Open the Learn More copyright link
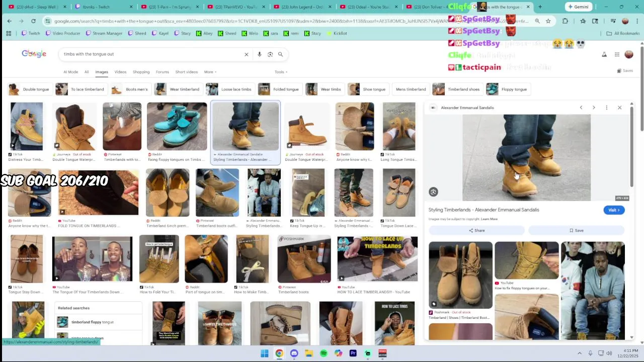The width and height of the screenshot is (644, 362). pyautogui.click(x=489, y=219)
